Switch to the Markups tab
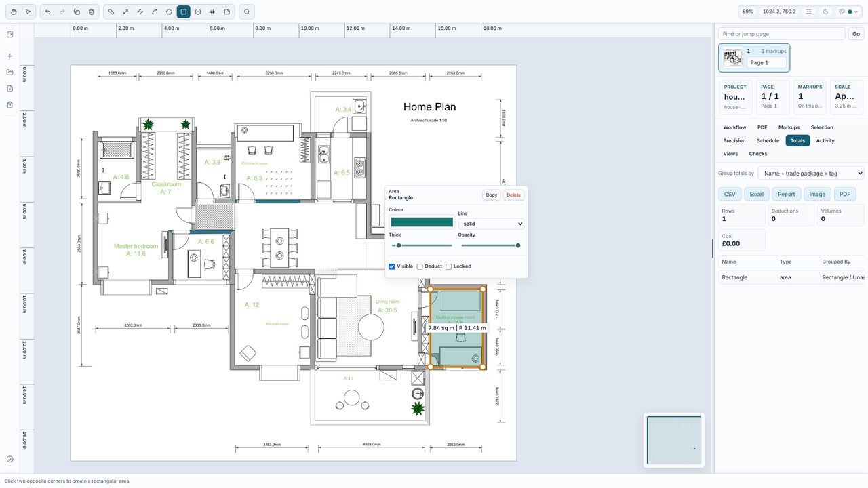This screenshot has width=868, height=488. 789,127
